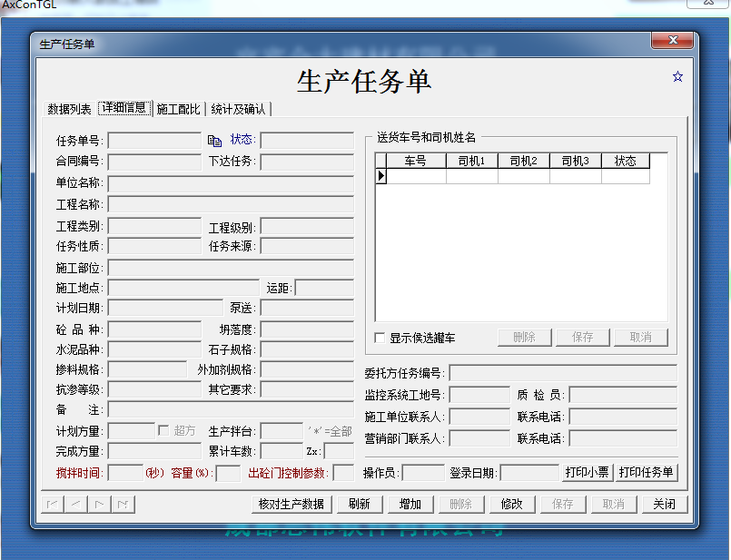Open the 施工配比 tab

pos(179,106)
